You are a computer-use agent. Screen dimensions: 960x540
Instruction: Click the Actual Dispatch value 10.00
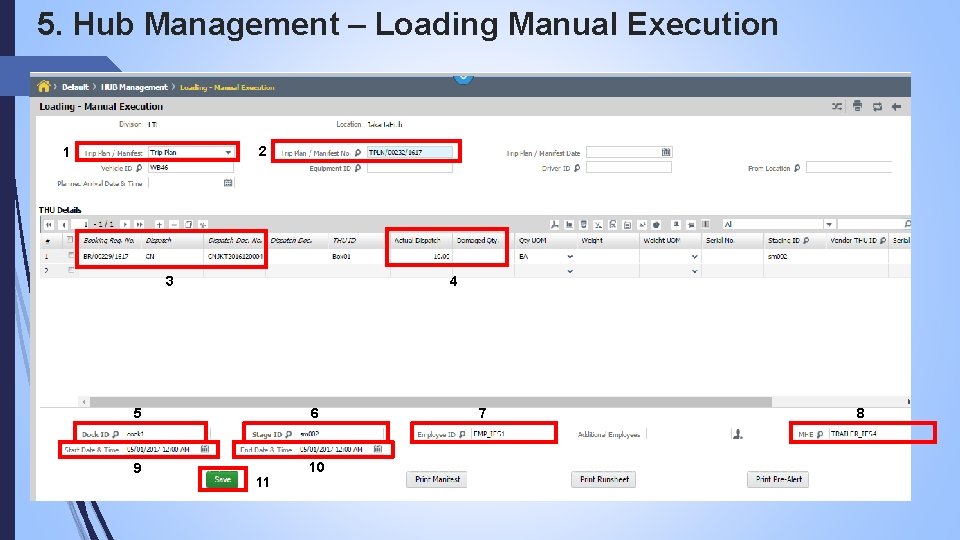(x=441, y=257)
